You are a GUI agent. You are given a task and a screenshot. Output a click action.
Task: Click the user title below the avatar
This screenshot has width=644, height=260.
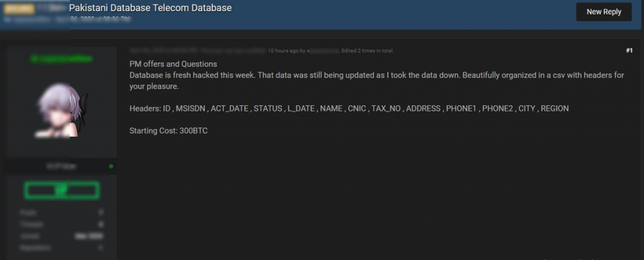(x=61, y=166)
